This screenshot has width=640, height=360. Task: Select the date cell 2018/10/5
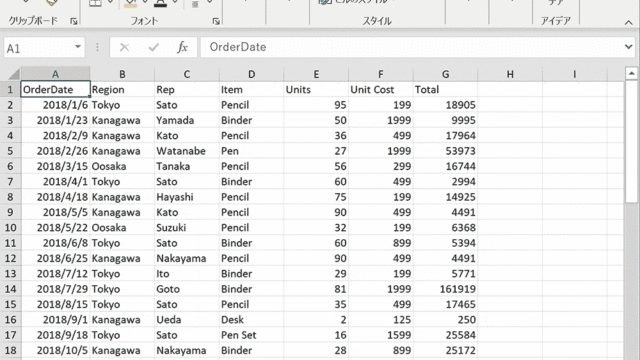click(56, 350)
